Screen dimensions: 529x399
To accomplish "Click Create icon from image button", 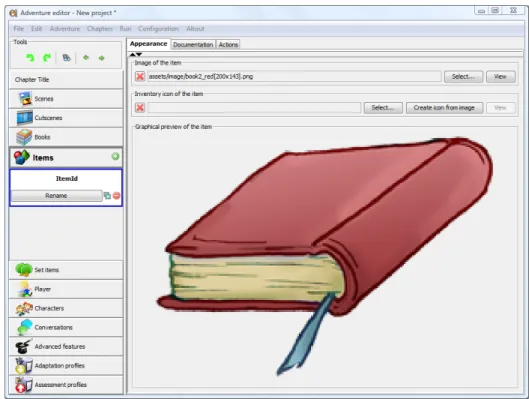I will [x=444, y=108].
